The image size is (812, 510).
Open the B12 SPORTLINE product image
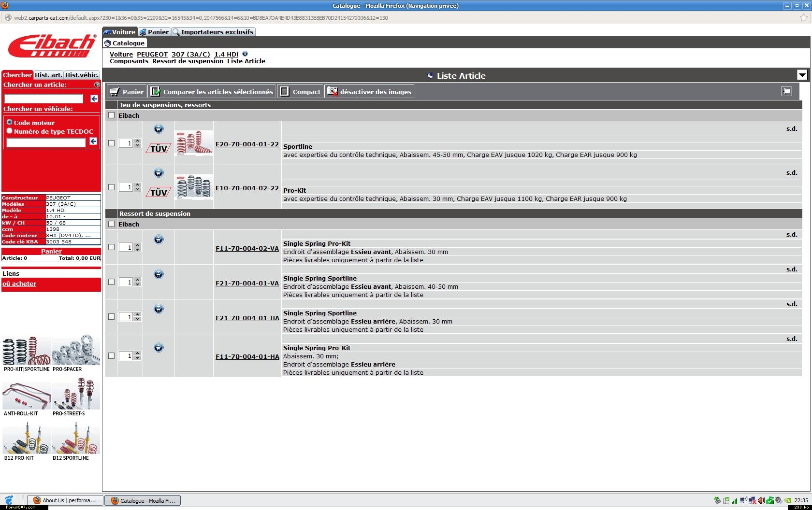76,438
